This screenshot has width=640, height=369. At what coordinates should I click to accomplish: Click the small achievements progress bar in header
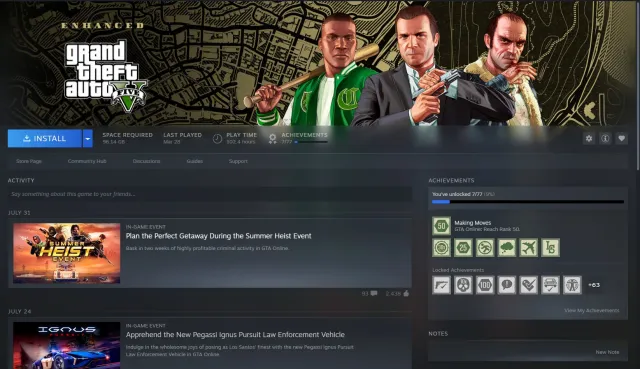[x=311, y=142]
